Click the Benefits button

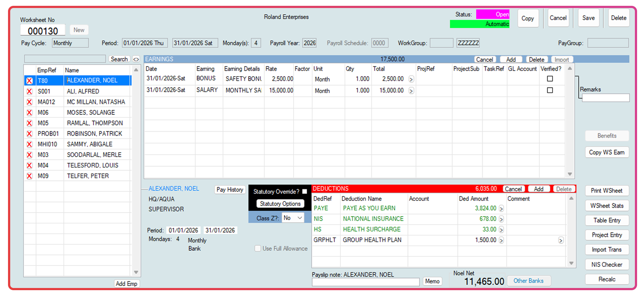point(607,136)
